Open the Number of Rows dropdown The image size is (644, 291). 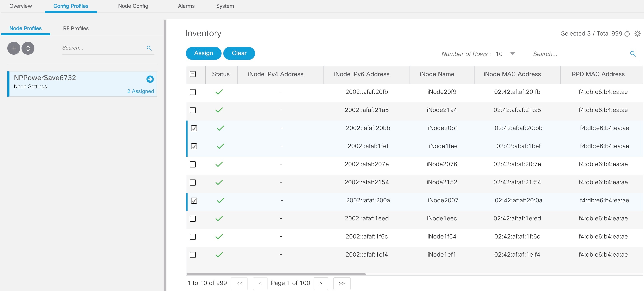point(512,54)
